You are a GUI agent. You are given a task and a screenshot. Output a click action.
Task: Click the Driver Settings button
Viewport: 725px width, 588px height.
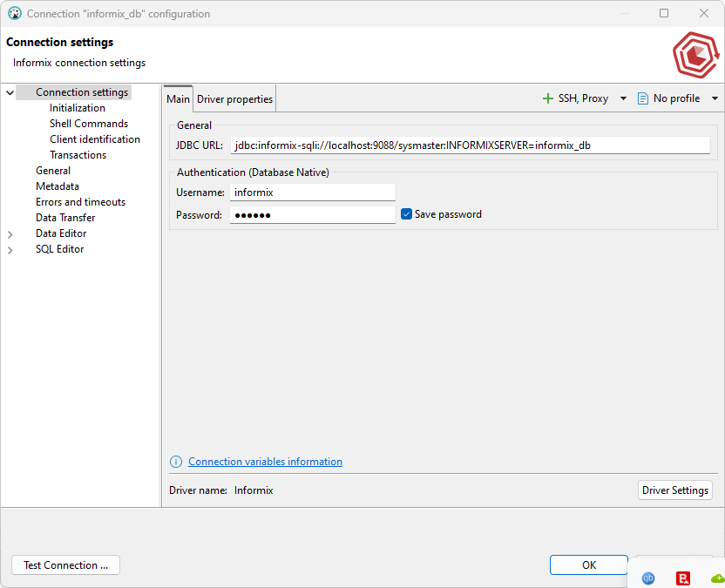[x=674, y=490]
